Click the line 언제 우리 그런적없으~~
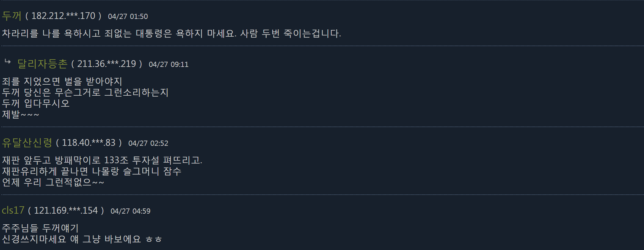The image size is (644, 250). pos(53,182)
